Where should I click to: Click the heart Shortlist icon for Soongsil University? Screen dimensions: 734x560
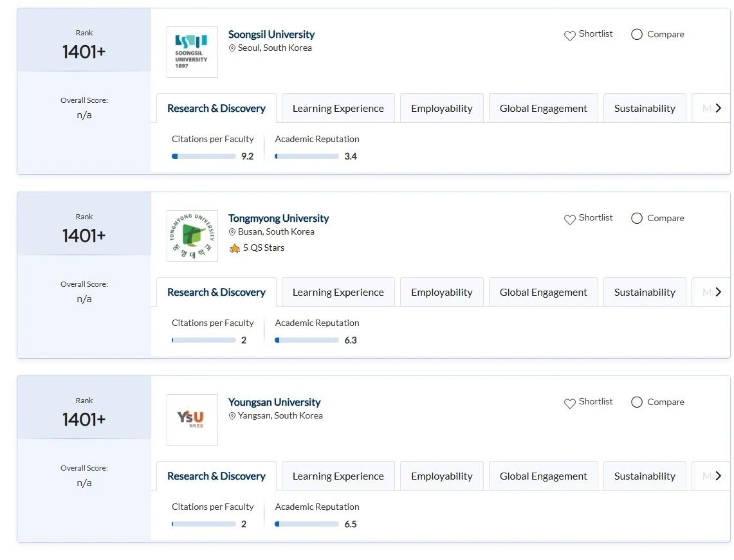click(569, 36)
